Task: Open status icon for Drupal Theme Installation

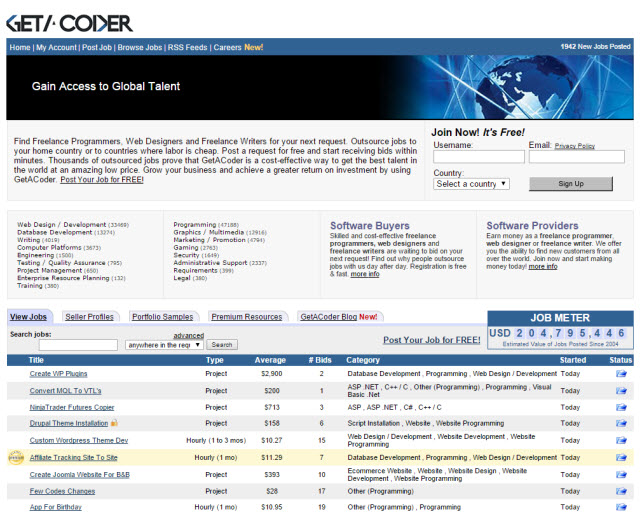Action: [621, 423]
